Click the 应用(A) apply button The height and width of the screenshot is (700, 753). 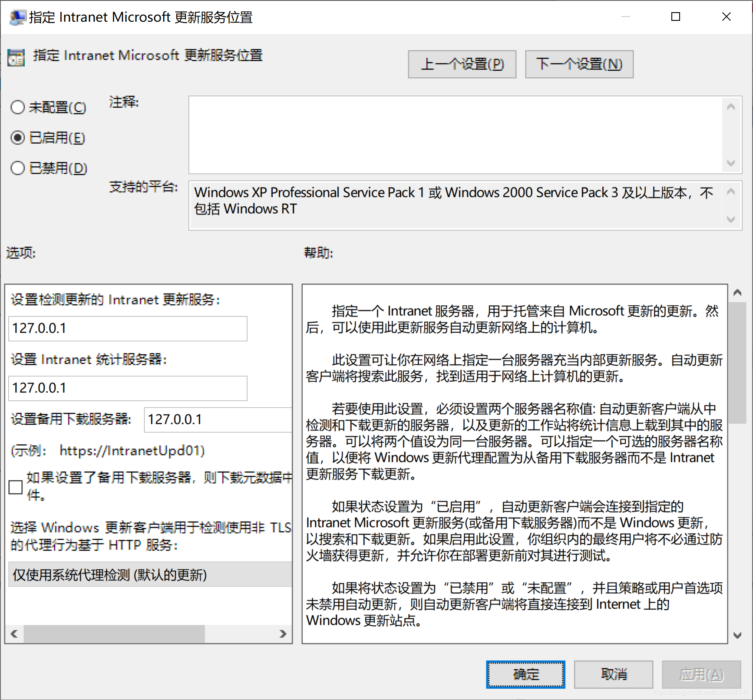(x=701, y=674)
